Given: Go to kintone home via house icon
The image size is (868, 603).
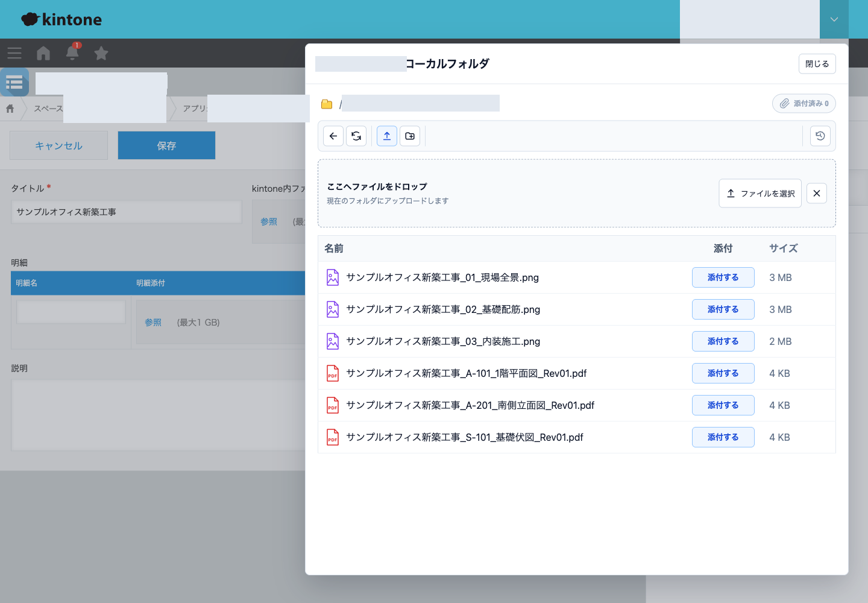Looking at the screenshot, I should tap(43, 54).
